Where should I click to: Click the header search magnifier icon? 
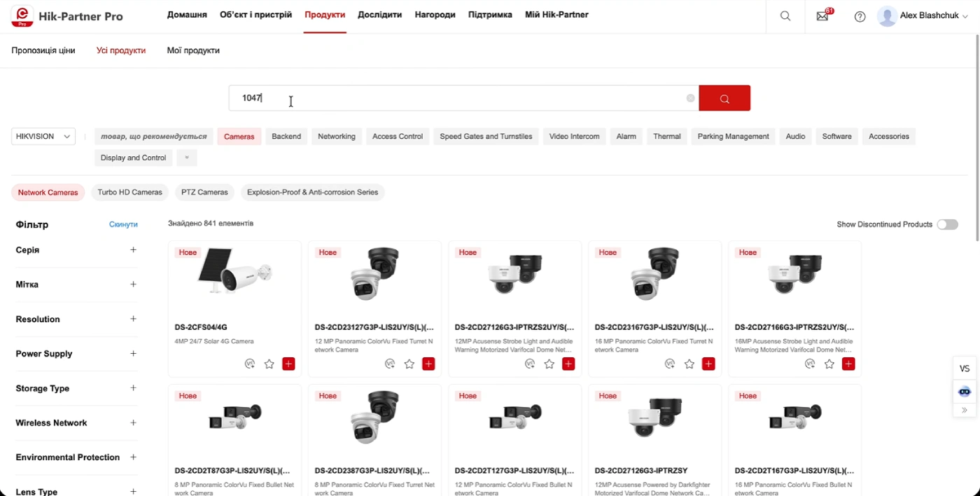click(x=785, y=16)
